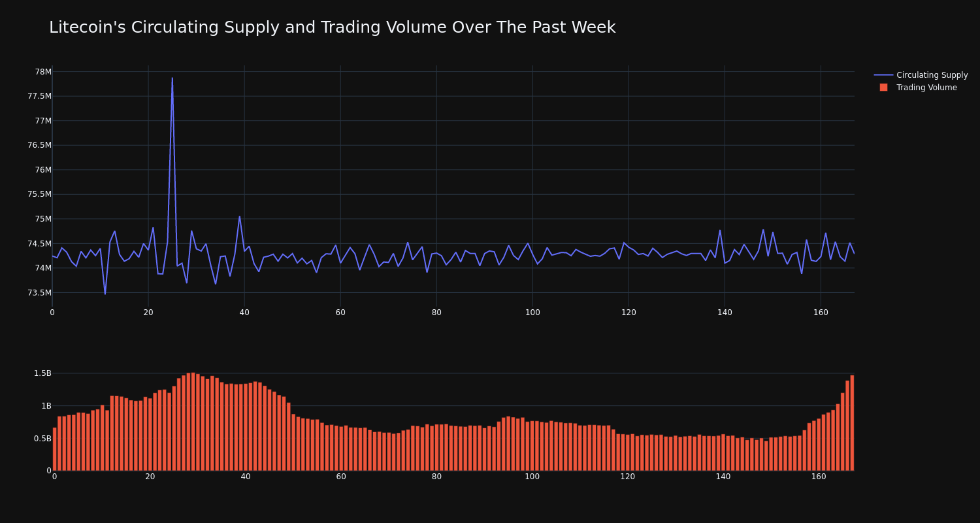
Task: Click x-axis label 20 on the supply chart
Action: pyautogui.click(x=148, y=312)
